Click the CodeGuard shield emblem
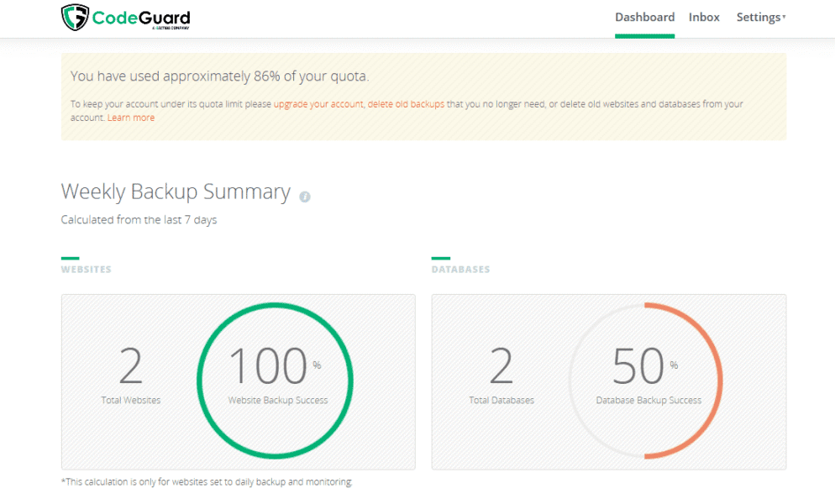This screenshot has height=504, width=835. pyautogui.click(x=76, y=17)
